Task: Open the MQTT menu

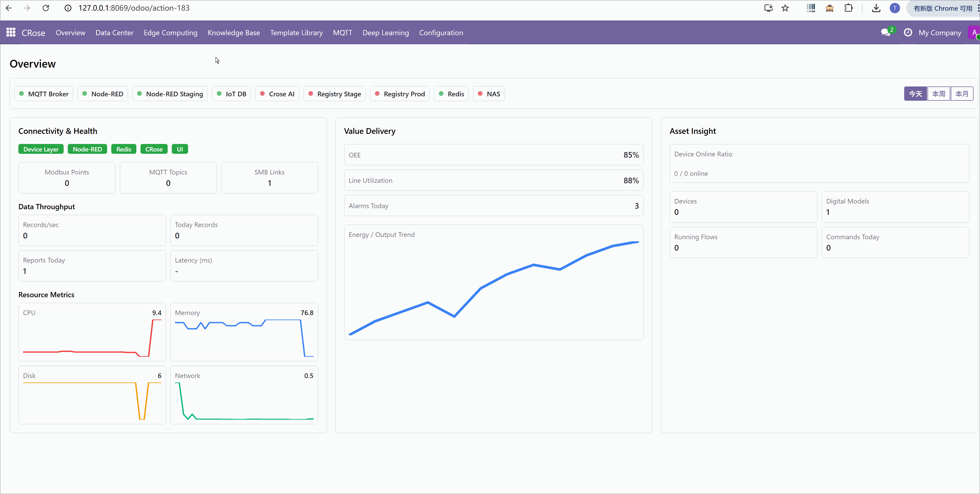Action: coord(342,33)
